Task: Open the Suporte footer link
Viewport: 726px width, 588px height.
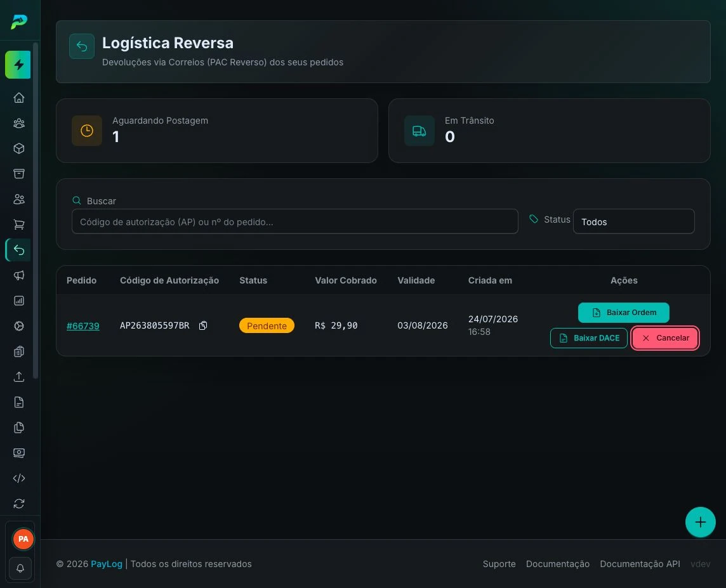Action: (x=499, y=564)
